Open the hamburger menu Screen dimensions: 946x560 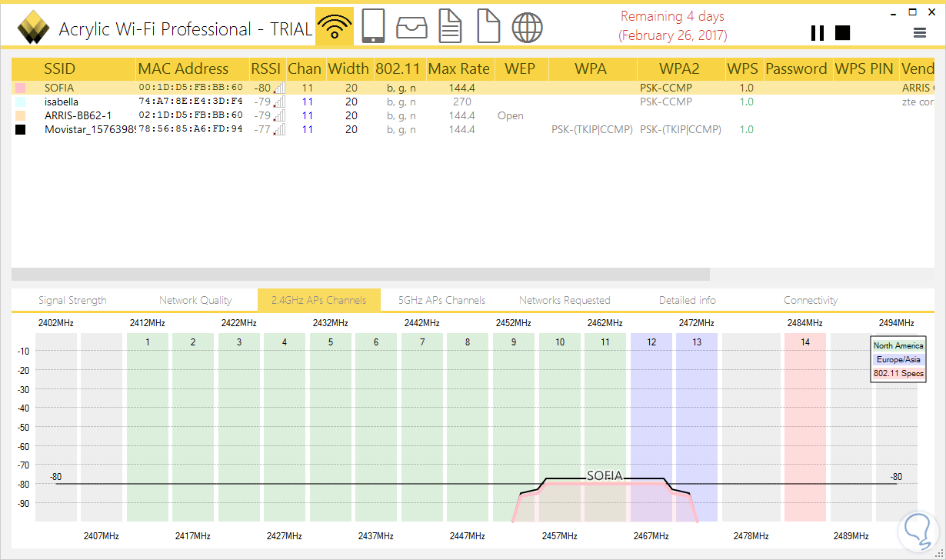(x=919, y=32)
